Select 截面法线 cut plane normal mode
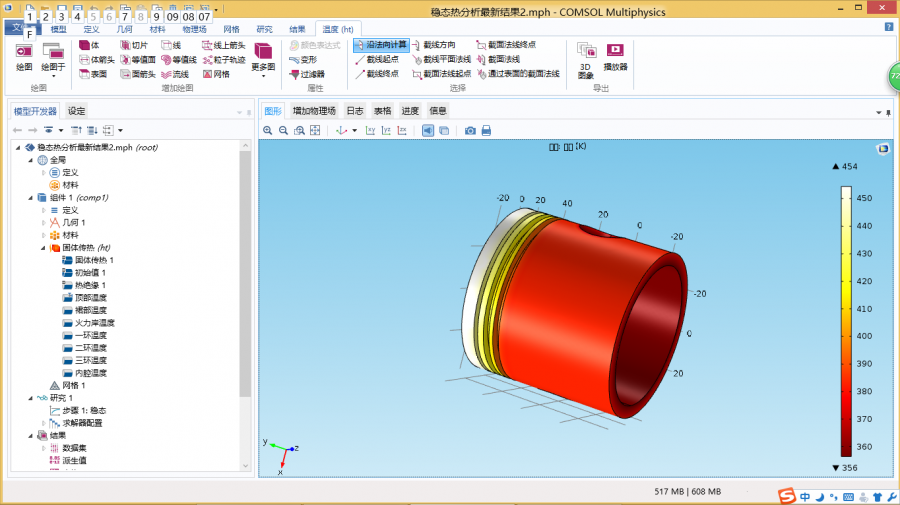900x505 pixels. point(498,60)
